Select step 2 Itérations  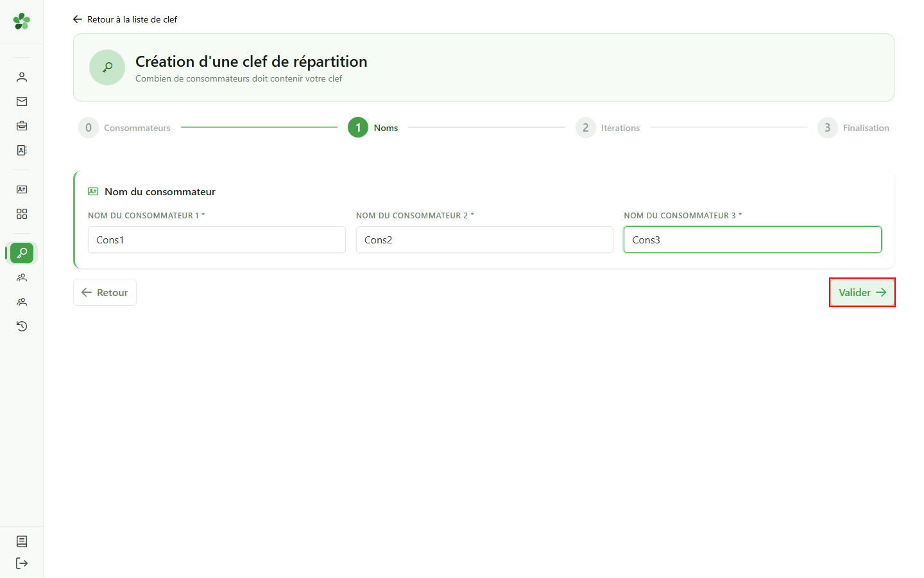tap(608, 128)
